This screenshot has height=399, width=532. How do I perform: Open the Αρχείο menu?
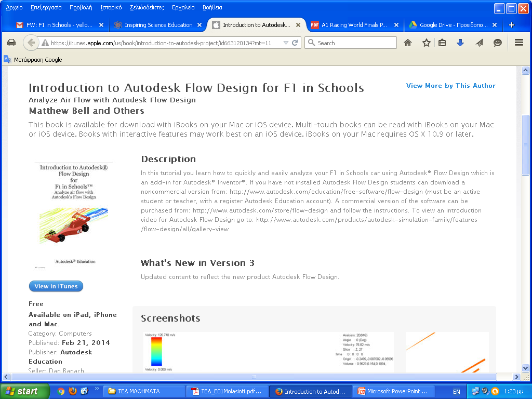[x=14, y=7]
